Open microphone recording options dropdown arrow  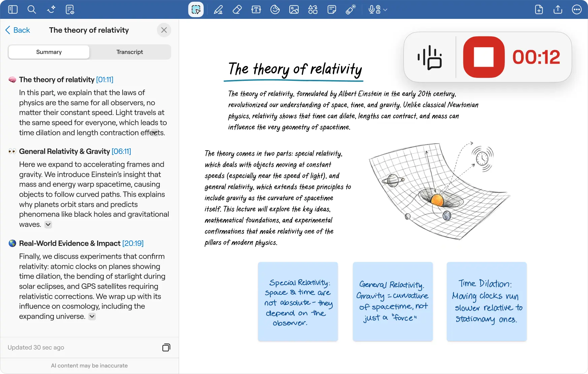point(385,10)
